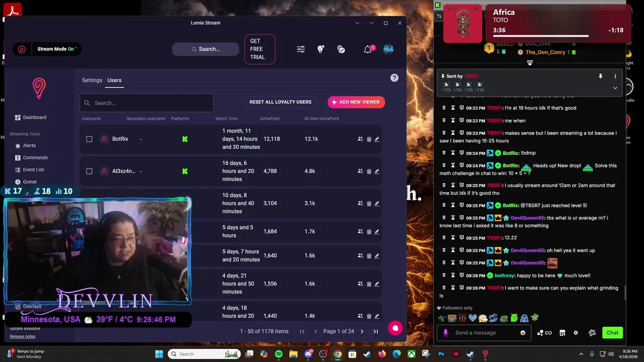Open Photoshop from the taskbar
The width and height of the screenshot is (644, 362).
pos(441,354)
